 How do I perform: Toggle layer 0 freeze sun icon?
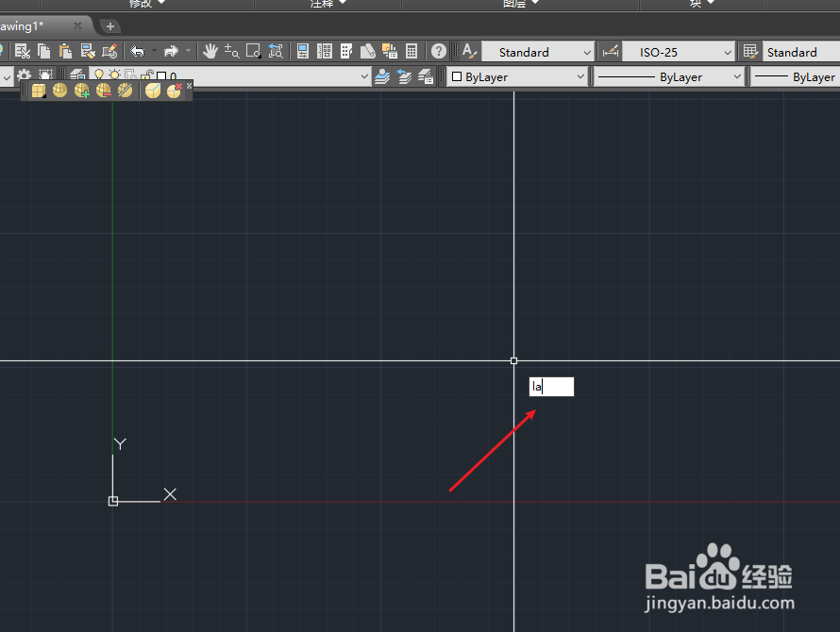[114, 75]
